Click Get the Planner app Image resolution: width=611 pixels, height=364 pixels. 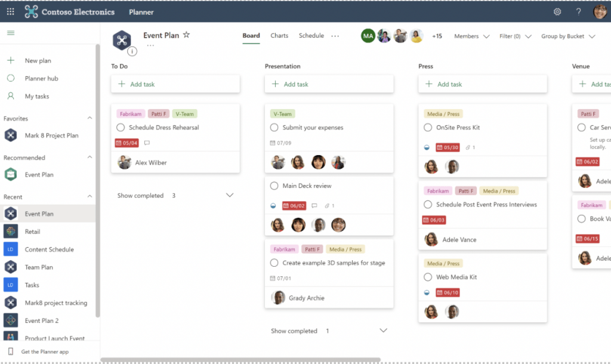45,351
